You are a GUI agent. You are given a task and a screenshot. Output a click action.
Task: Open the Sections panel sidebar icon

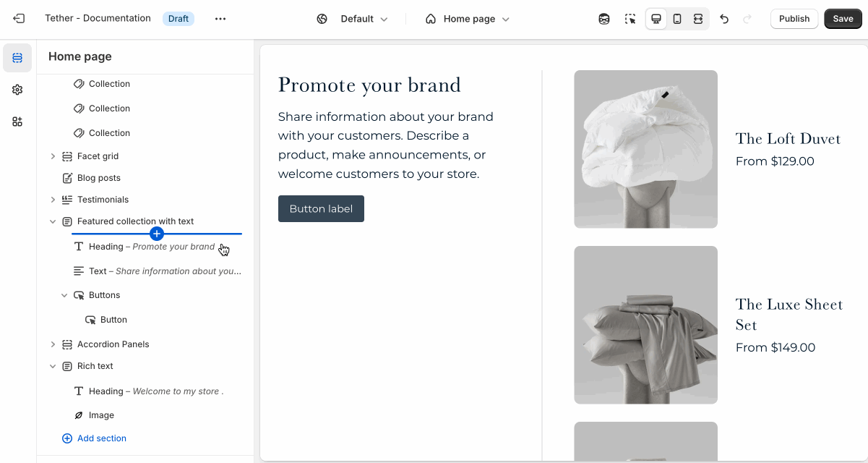(x=17, y=58)
